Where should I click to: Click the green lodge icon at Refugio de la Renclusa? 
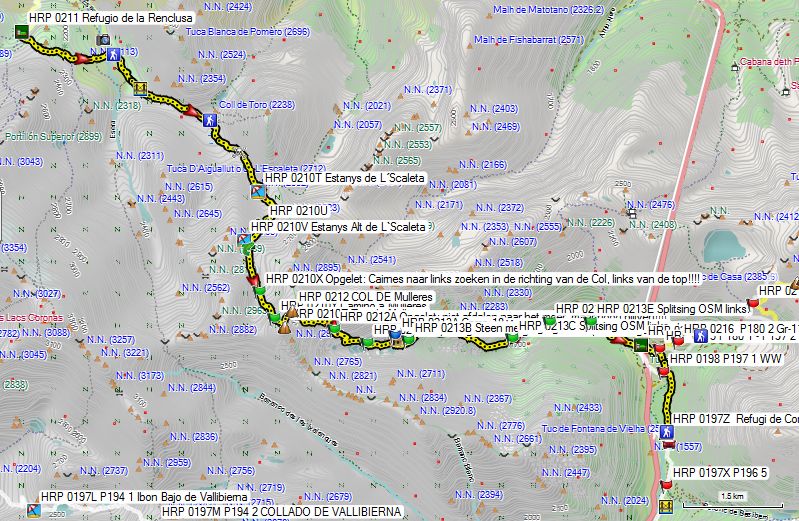tap(21, 33)
